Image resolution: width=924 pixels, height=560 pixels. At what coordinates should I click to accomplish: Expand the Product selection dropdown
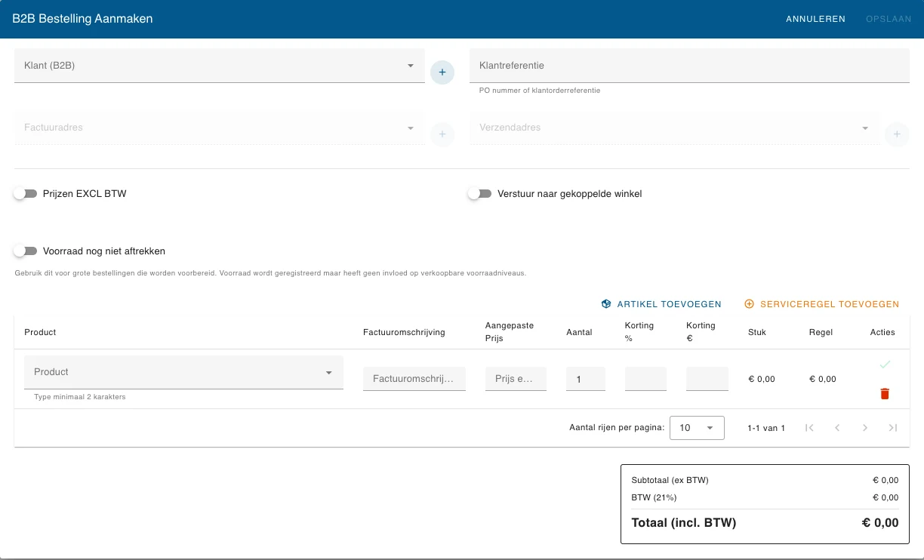click(x=184, y=372)
